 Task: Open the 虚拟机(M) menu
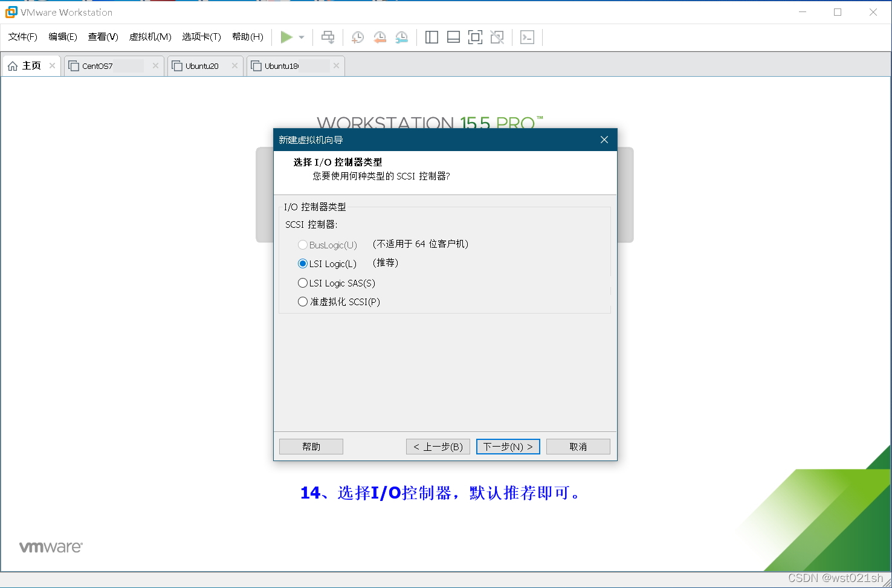pyautogui.click(x=150, y=37)
